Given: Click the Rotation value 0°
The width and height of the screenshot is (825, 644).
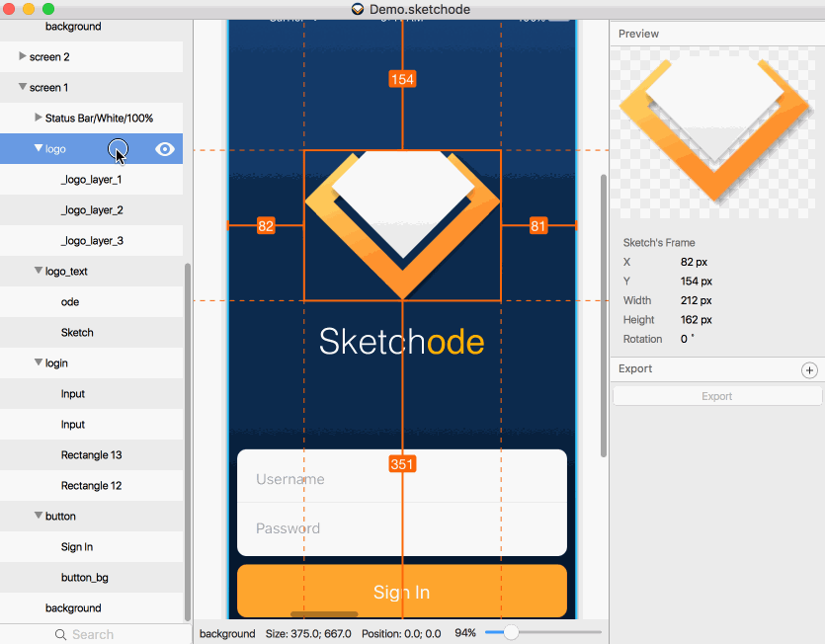Looking at the screenshot, I should [687, 339].
